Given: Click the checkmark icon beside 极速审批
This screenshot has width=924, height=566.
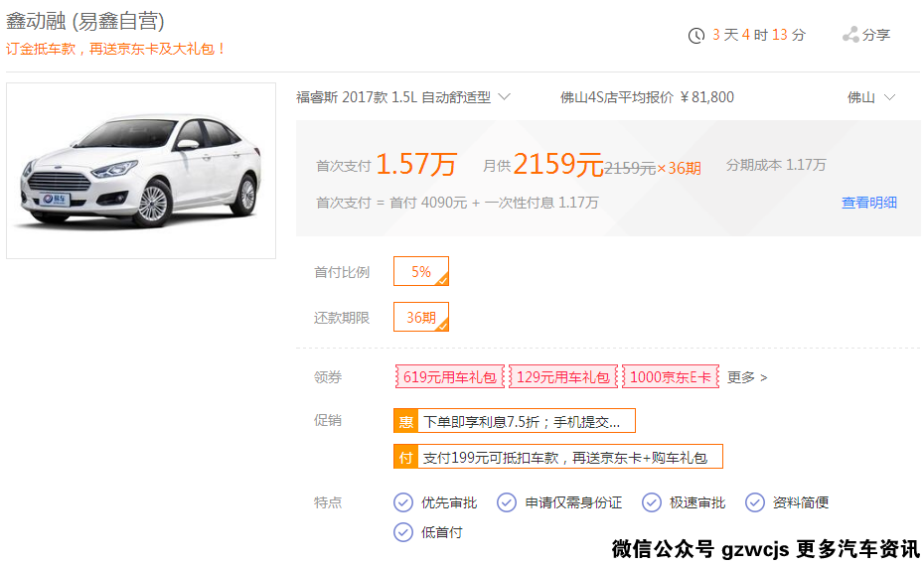Looking at the screenshot, I should 652,502.
